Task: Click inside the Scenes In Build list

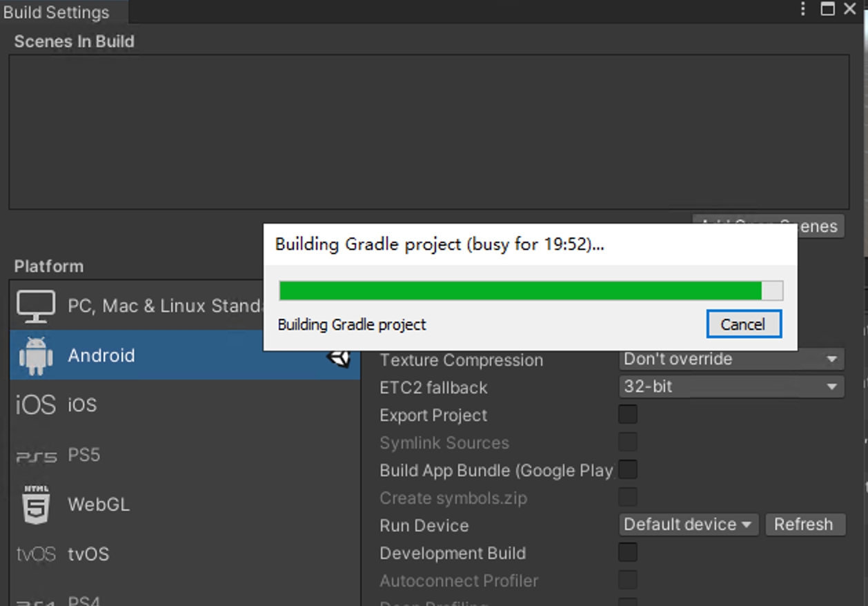Action: click(x=429, y=132)
